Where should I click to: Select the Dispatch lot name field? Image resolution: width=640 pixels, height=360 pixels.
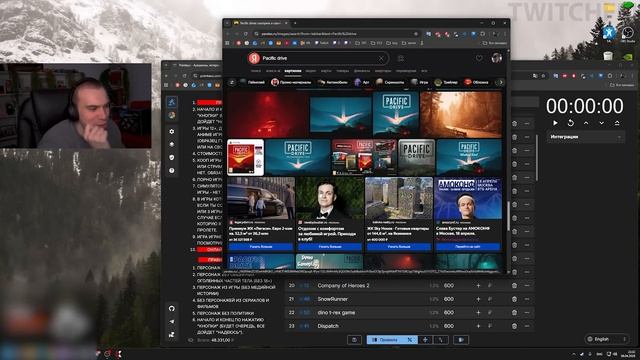[x=328, y=326]
